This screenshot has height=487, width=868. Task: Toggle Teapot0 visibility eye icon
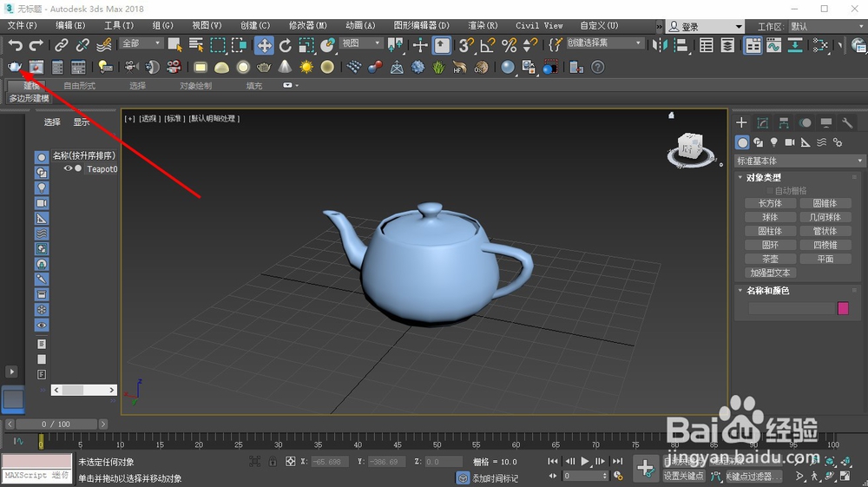point(68,168)
